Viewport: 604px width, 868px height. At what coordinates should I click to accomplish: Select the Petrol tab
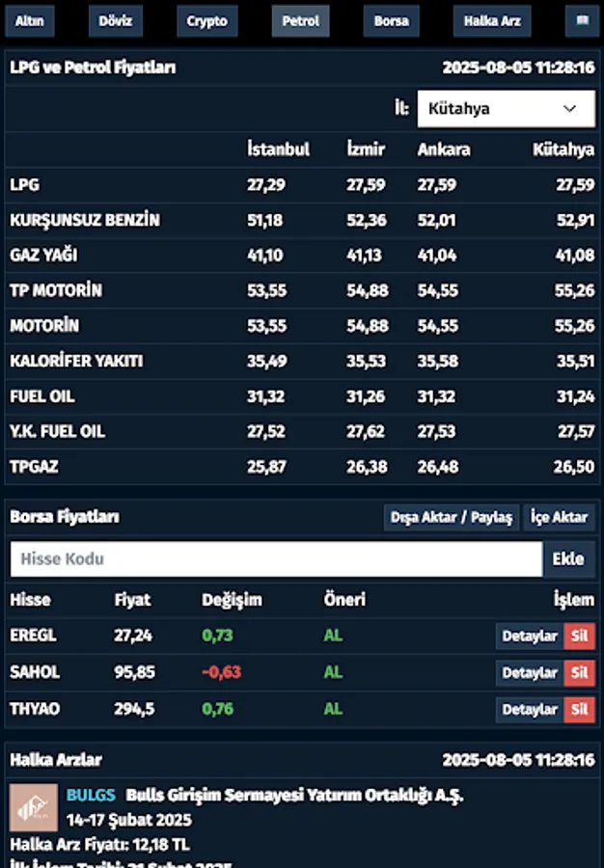pos(300,19)
